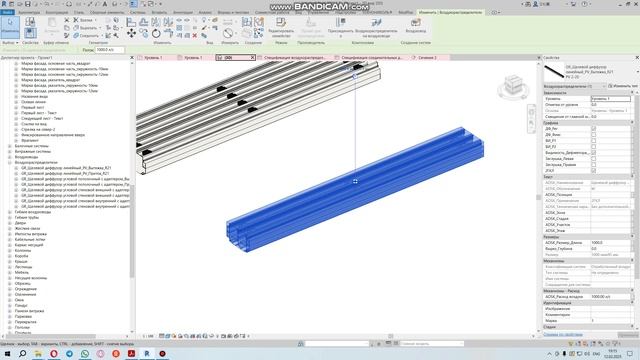The image size is (640, 360).
Task: Activate the Rotate tool icon
Action: coord(156,33)
